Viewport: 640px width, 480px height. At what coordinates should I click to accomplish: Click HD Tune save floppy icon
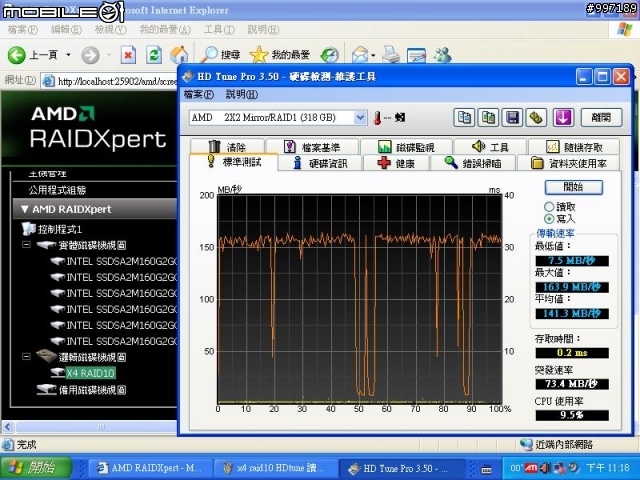click(x=512, y=118)
